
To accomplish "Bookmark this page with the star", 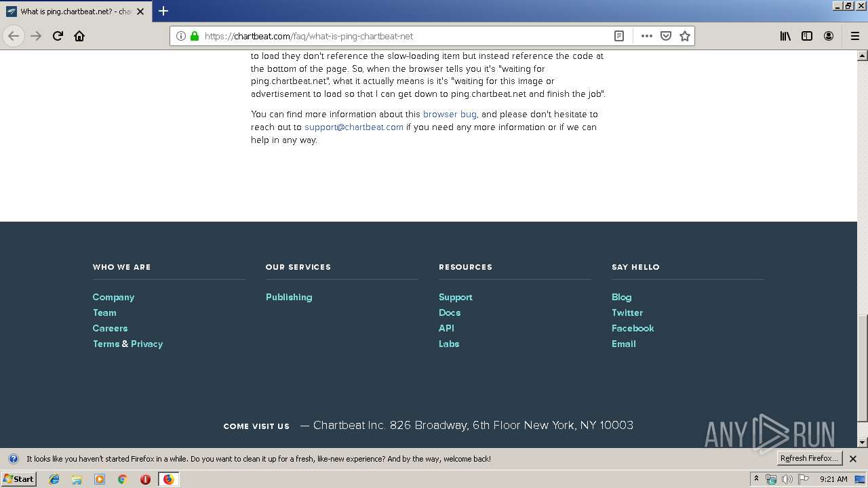I will [685, 36].
